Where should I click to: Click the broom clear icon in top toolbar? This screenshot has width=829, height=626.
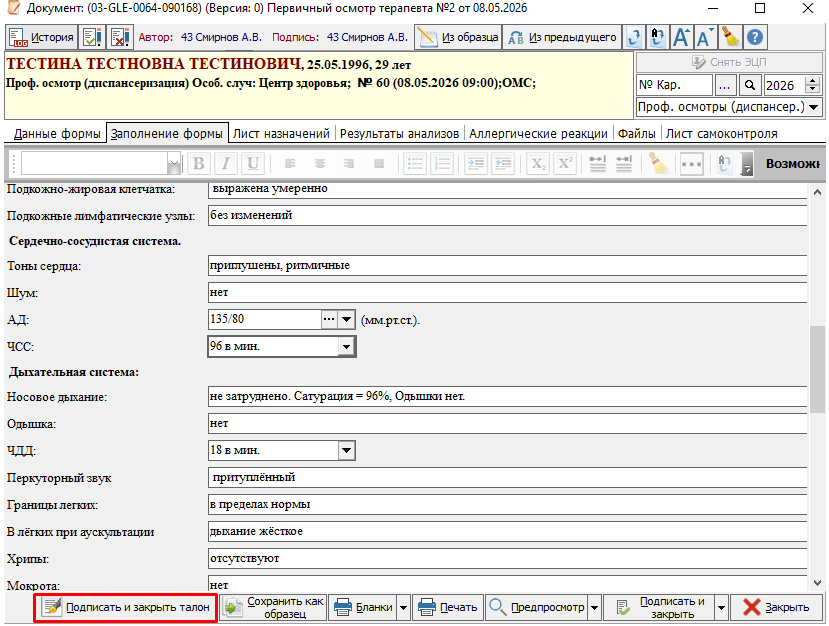tap(730, 38)
